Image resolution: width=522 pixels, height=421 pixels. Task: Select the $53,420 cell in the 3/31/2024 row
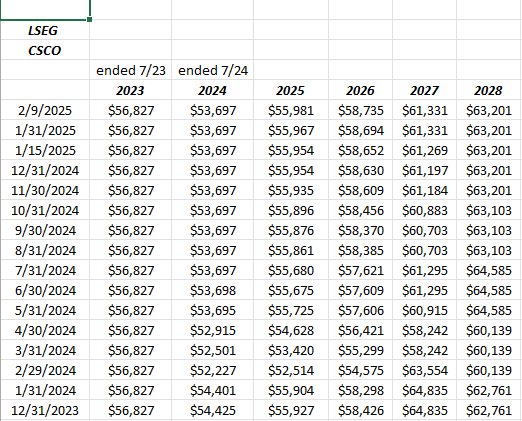(291, 350)
